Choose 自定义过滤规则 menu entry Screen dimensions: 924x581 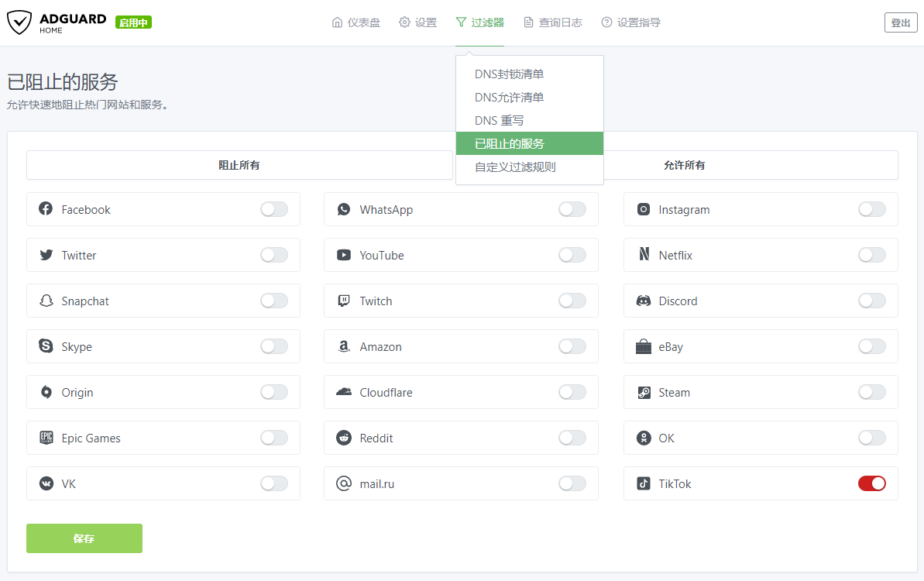515,167
